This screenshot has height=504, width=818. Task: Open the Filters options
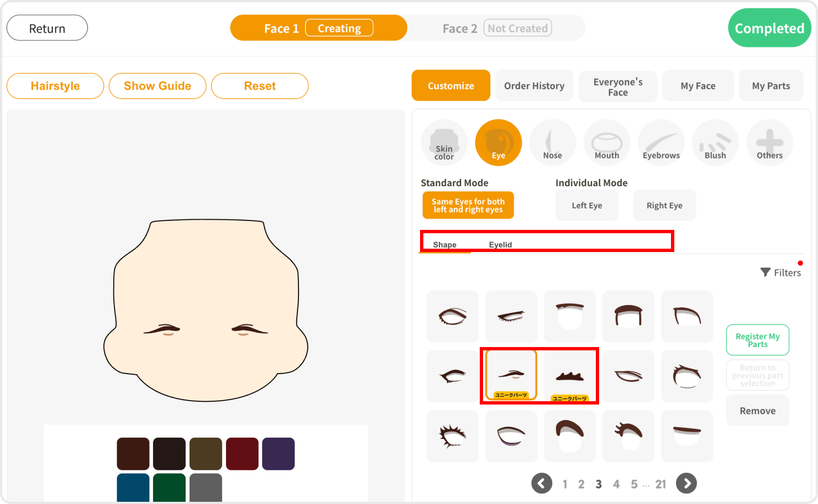(x=780, y=272)
